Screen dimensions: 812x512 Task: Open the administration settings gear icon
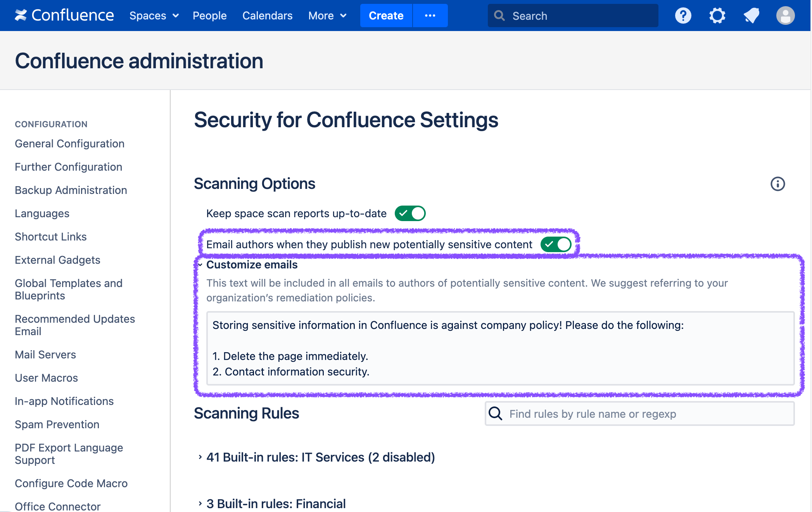click(717, 16)
